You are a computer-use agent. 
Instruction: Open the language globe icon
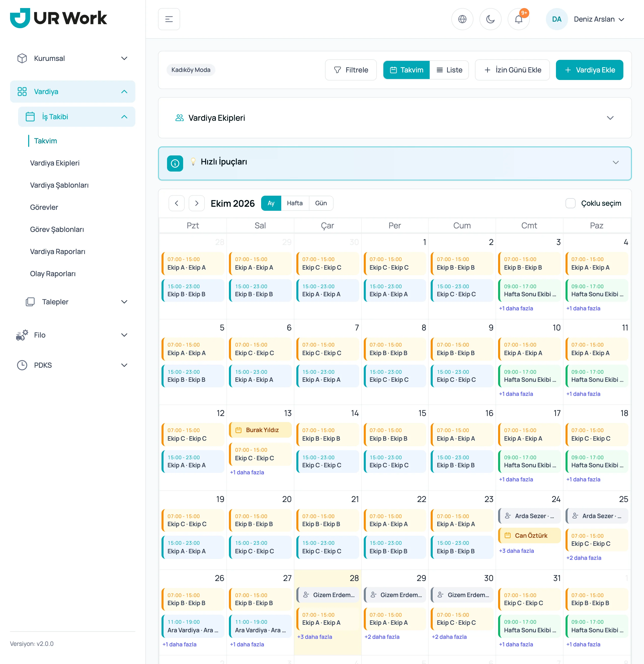click(x=462, y=19)
